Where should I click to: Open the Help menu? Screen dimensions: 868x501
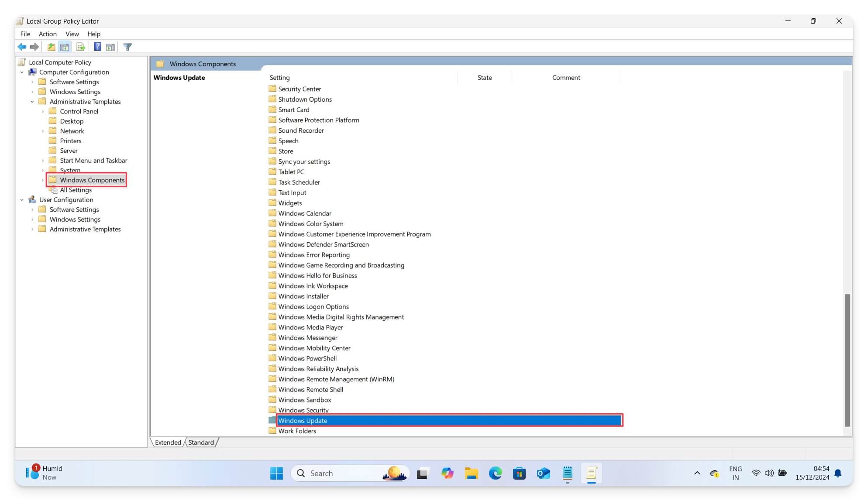tap(93, 34)
